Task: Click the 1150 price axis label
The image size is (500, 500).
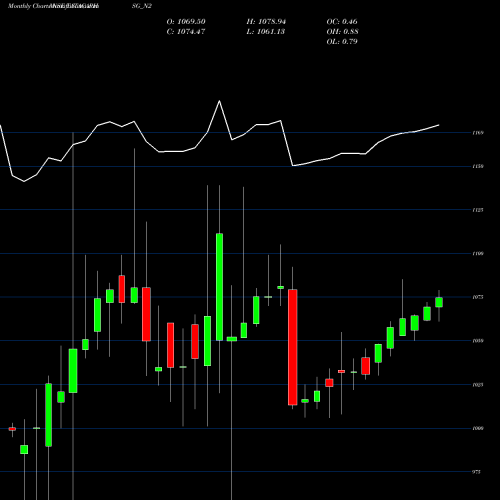Action: (478, 166)
